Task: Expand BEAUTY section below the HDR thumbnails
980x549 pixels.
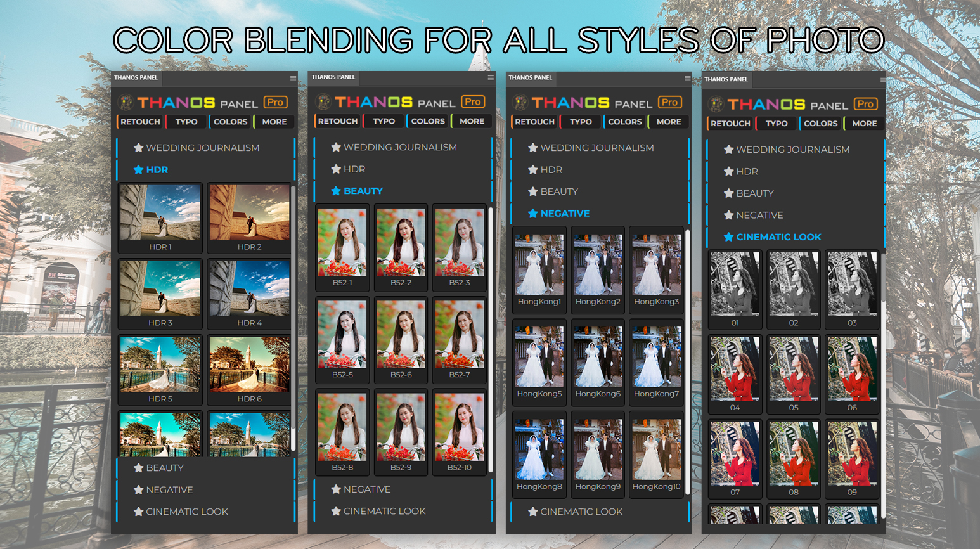Action: 206,468
